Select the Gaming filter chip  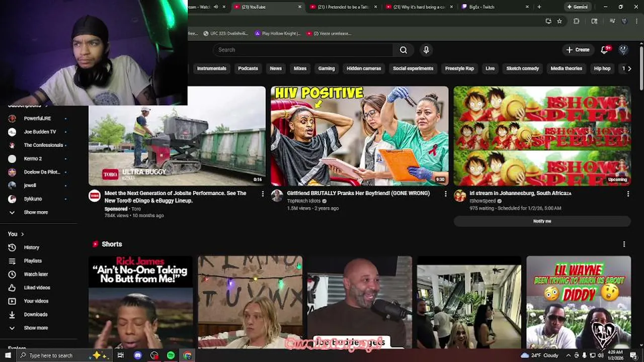(327, 68)
